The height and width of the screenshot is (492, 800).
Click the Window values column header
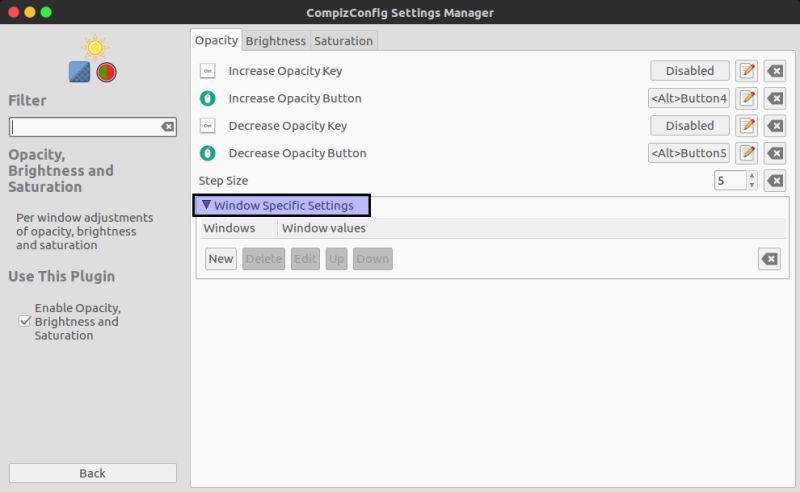tap(323, 228)
